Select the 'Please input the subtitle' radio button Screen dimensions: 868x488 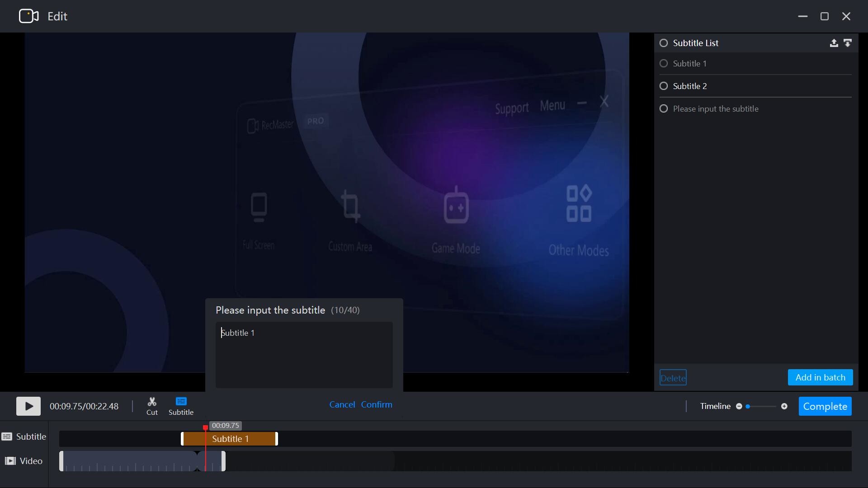click(663, 108)
